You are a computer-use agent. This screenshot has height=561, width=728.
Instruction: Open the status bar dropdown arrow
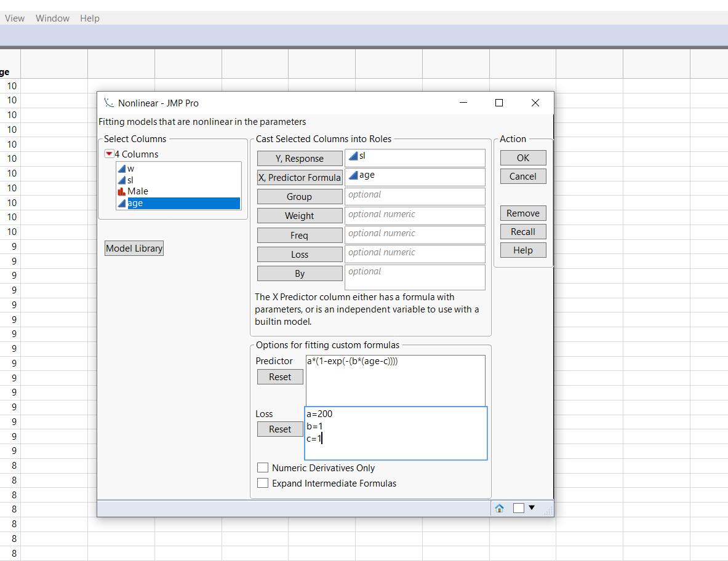[532, 507]
